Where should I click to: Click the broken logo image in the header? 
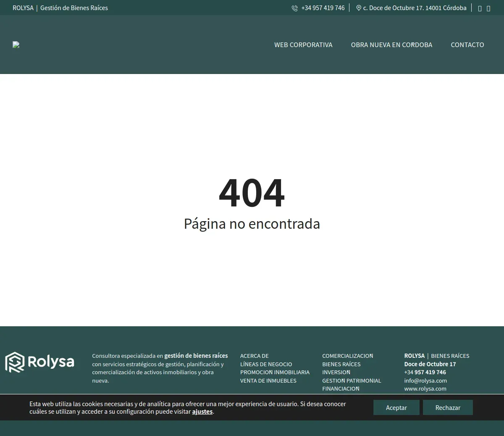(x=16, y=45)
